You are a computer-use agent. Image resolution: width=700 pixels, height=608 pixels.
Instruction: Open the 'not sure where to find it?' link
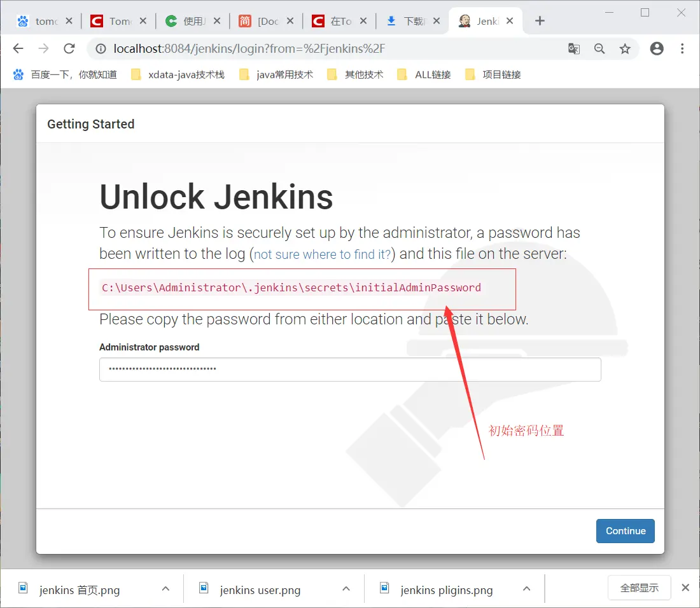[x=321, y=254]
